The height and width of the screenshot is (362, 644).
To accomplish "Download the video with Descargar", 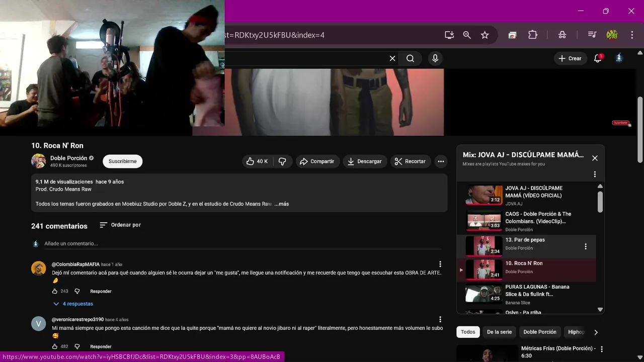I will point(365,161).
